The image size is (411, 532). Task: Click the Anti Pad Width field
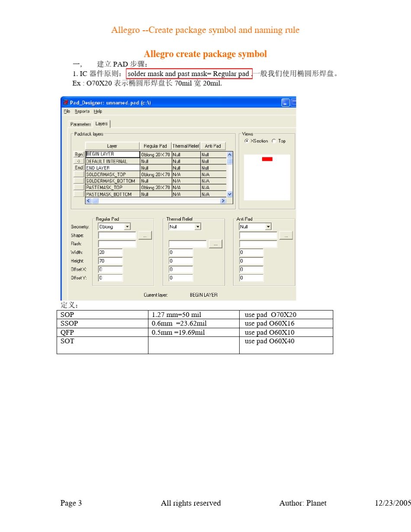pos(251,252)
